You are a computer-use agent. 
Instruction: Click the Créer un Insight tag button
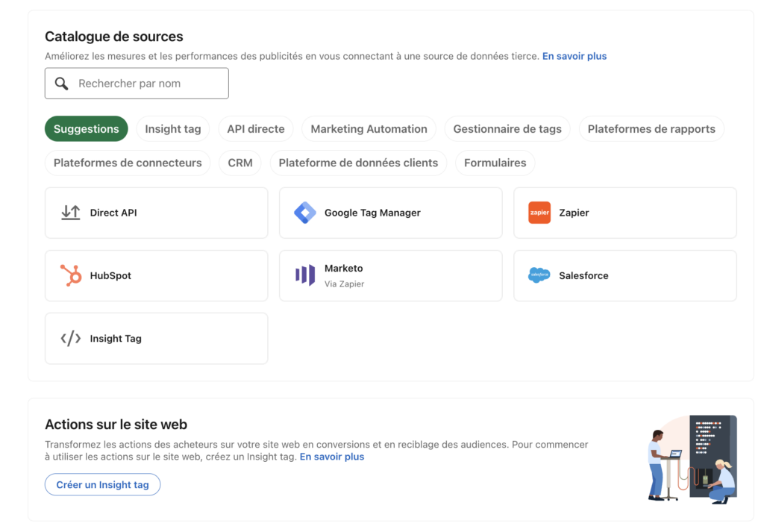click(102, 484)
